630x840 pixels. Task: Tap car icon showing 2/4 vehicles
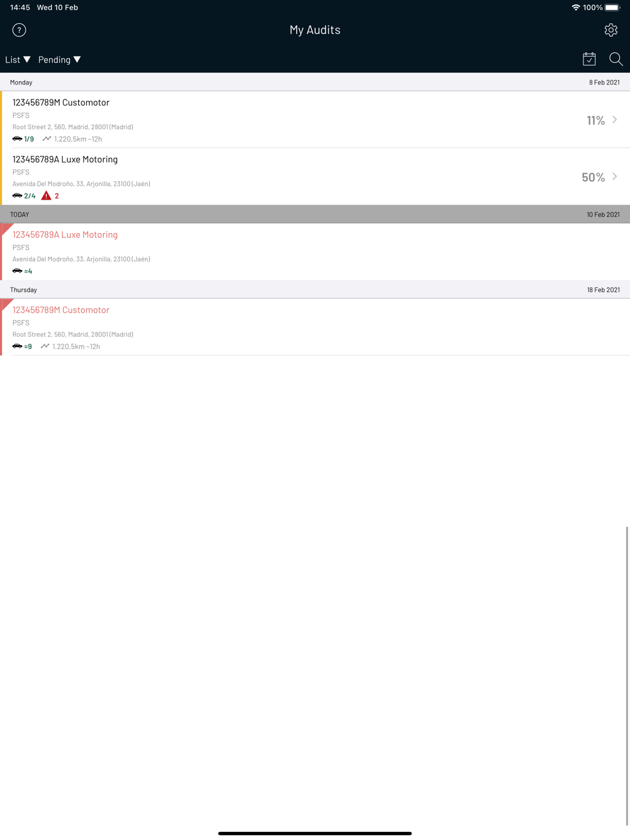click(17, 196)
